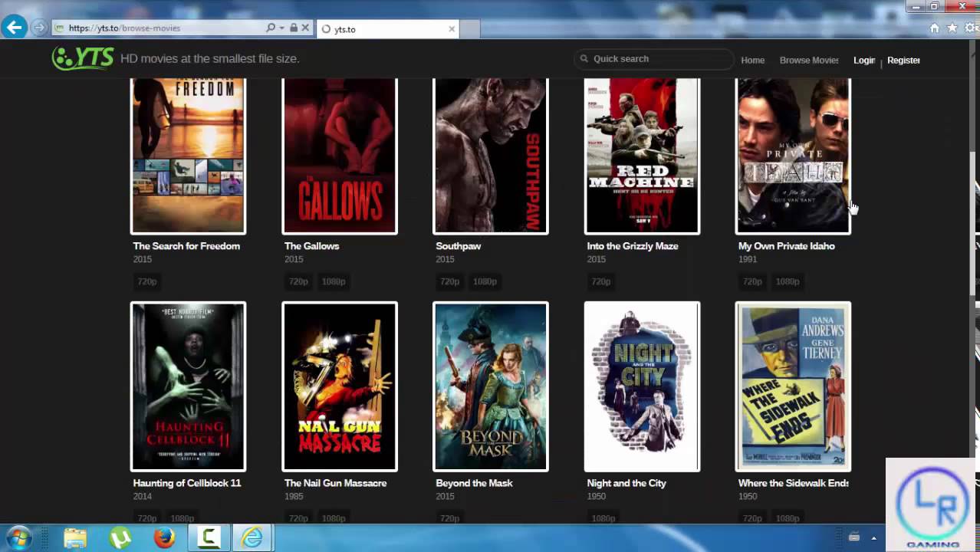Click Where the Sidewalk Ends title
The height and width of the screenshot is (552, 980).
(794, 483)
